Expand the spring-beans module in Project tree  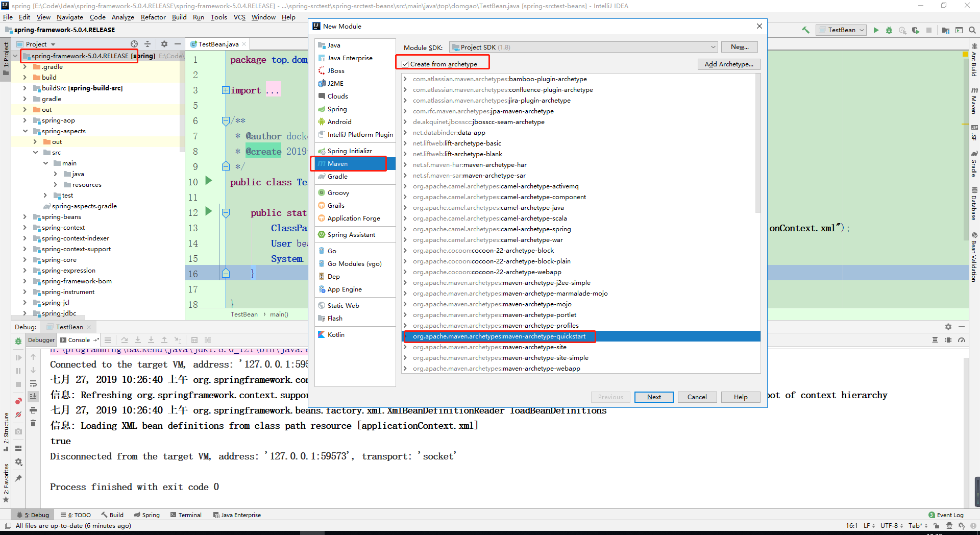[x=24, y=217]
